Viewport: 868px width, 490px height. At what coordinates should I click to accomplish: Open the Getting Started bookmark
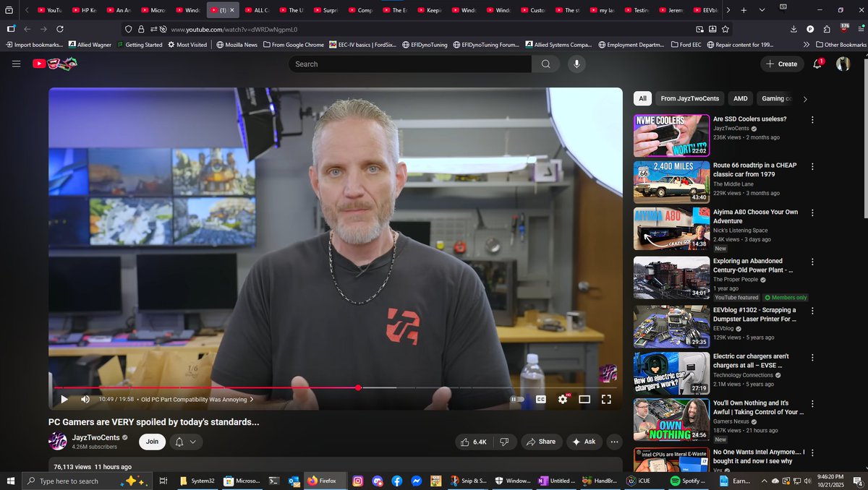click(x=139, y=45)
